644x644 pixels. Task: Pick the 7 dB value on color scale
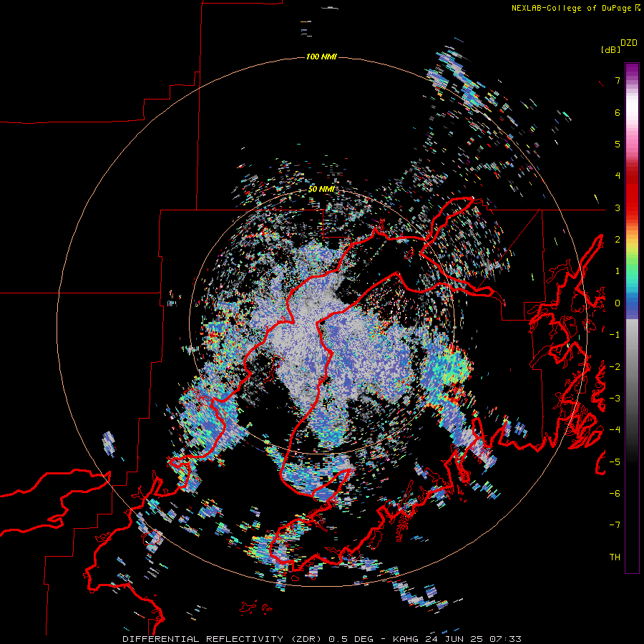(618, 80)
